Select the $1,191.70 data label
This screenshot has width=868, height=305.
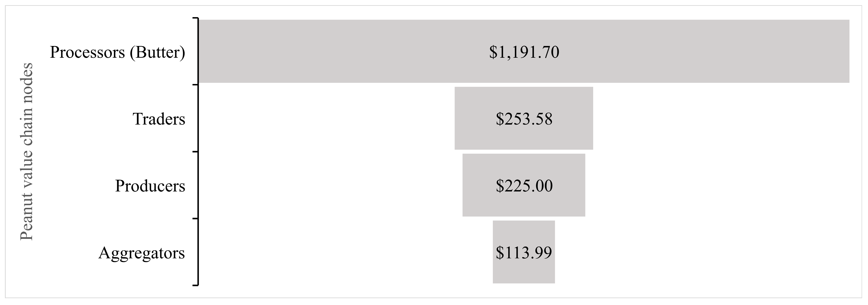click(524, 52)
